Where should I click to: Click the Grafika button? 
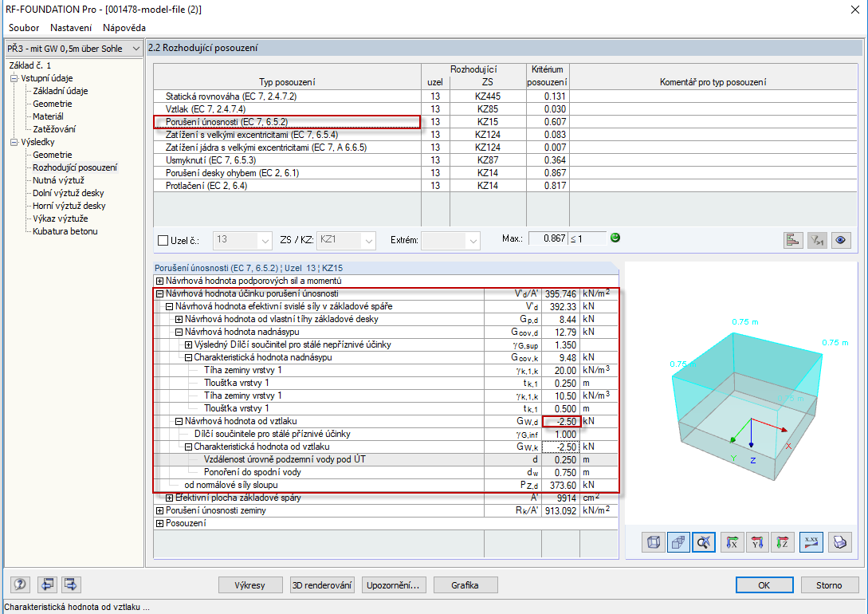pyautogui.click(x=465, y=585)
